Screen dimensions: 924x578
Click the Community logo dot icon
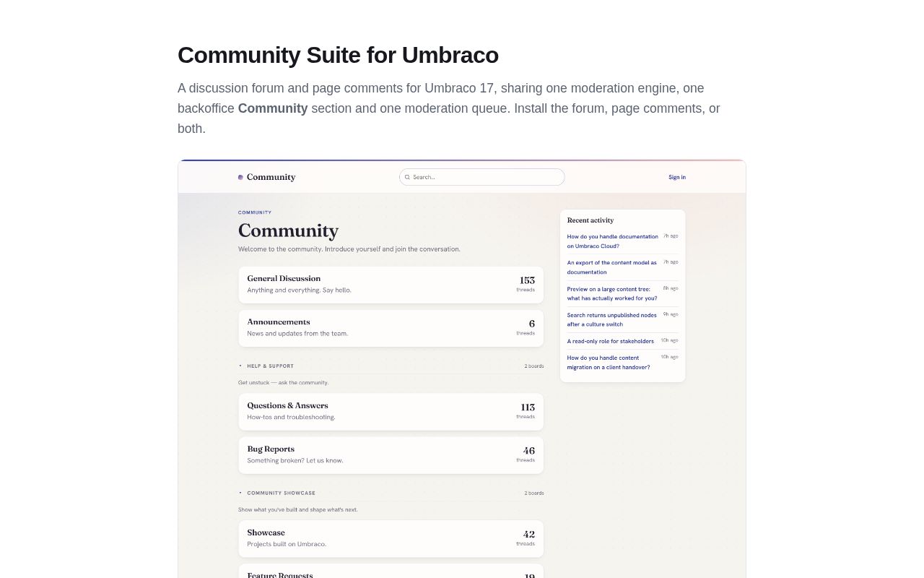click(240, 177)
